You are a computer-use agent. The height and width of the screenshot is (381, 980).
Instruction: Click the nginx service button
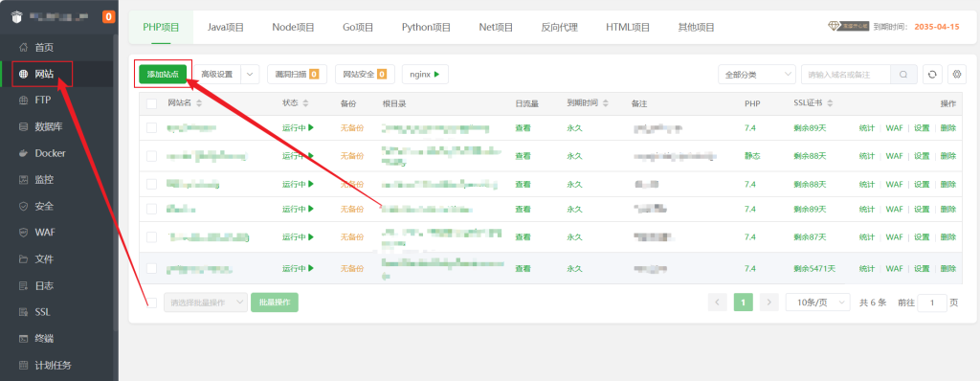[x=425, y=75]
